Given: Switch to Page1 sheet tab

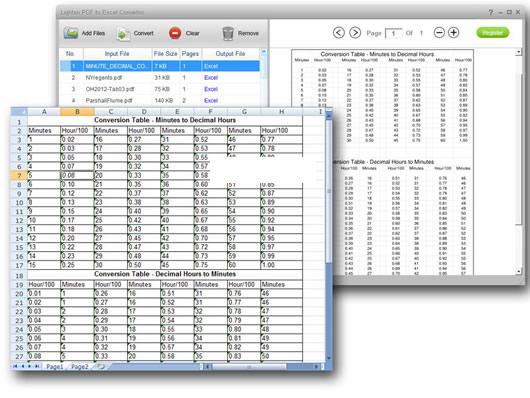Looking at the screenshot, I should (54, 367).
